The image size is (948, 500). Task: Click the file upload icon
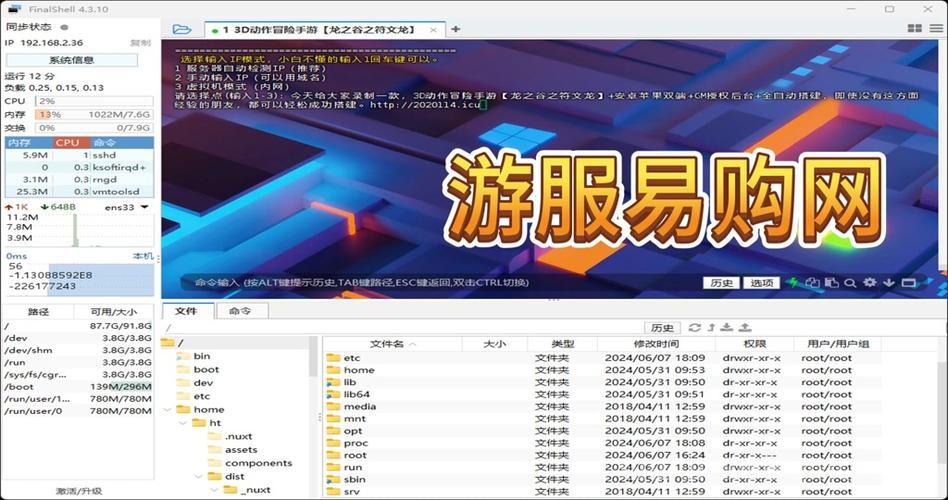tap(745, 327)
